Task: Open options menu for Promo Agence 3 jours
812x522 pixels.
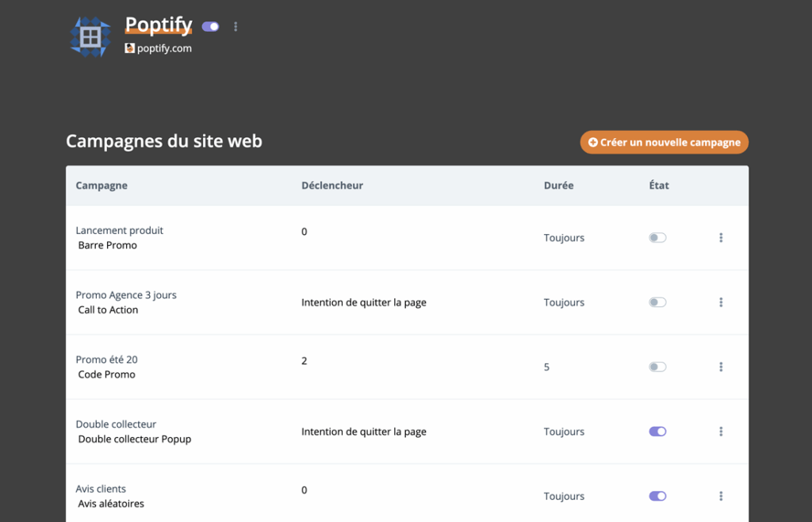Action: (x=720, y=302)
